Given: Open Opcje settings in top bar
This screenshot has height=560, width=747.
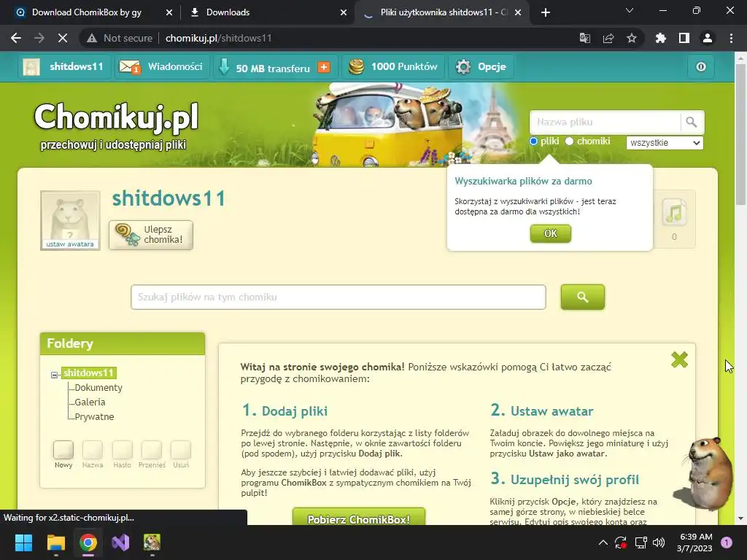Looking at the screenshot, I should (481, 66).
